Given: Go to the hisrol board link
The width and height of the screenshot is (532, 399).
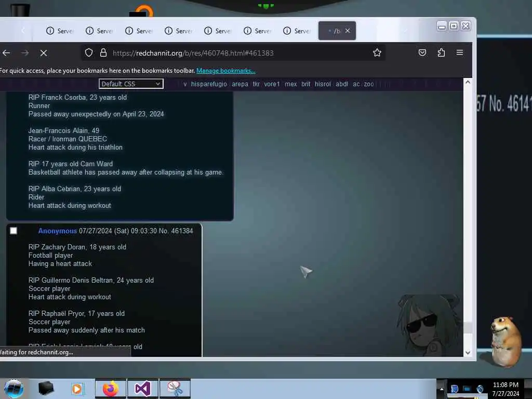Looking at the screenshot, I should 323,84.
